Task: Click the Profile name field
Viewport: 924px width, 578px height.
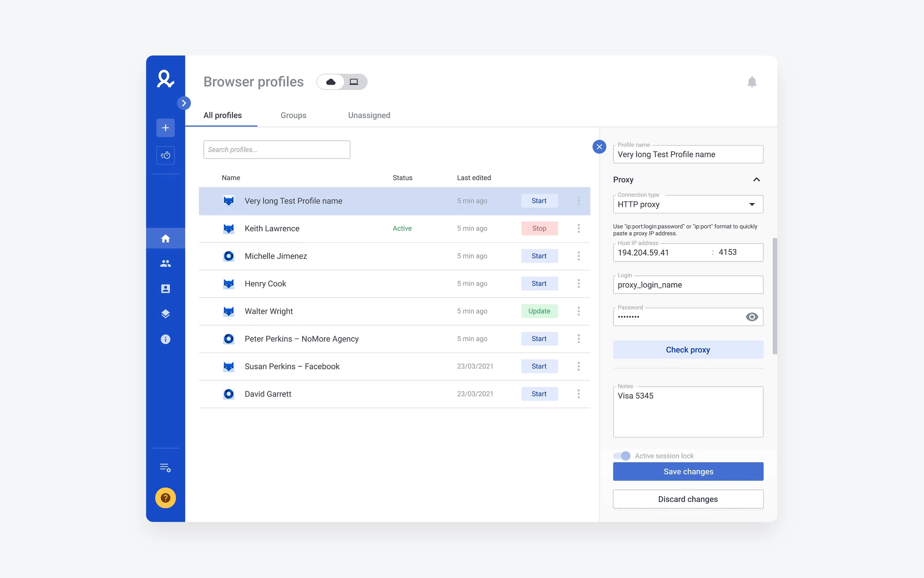Action: pos(688,154)
